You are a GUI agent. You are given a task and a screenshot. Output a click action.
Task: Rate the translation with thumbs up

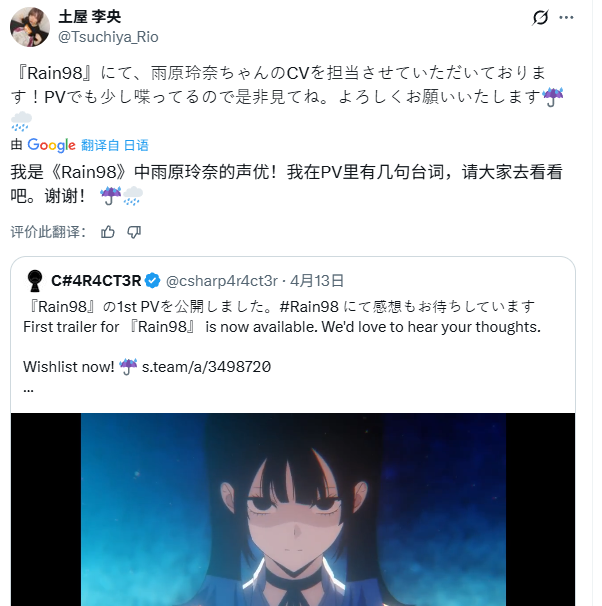(x=107, y=232)
